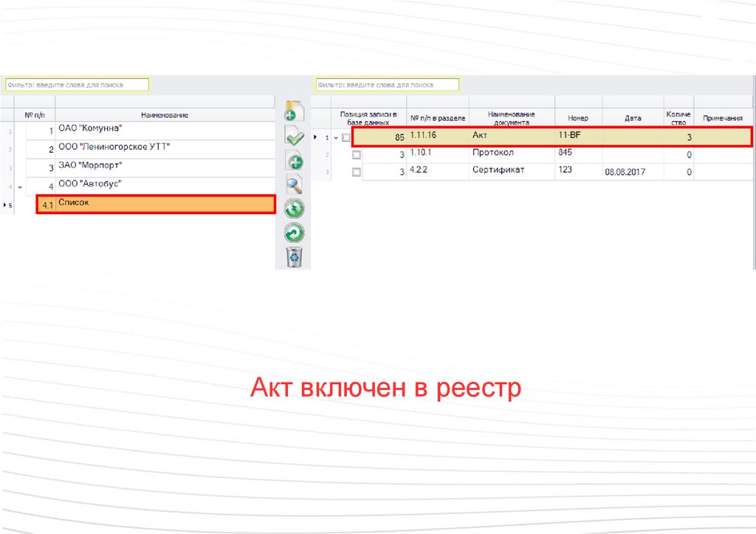
Task: Click the green double-arrow sync icon
Action: (294, 209)
